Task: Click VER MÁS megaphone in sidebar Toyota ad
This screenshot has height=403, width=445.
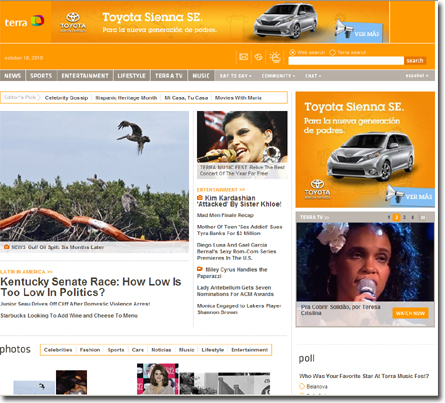Action: click(x=410, y=195)
